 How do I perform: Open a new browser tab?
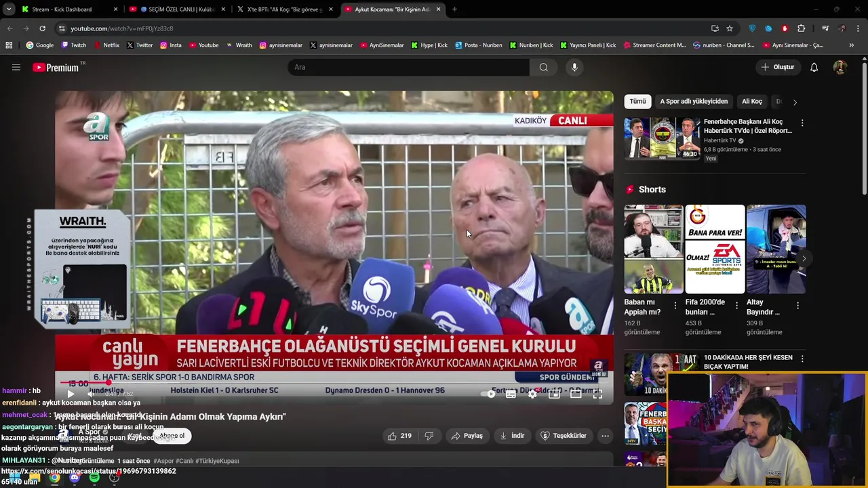[454, 9]
